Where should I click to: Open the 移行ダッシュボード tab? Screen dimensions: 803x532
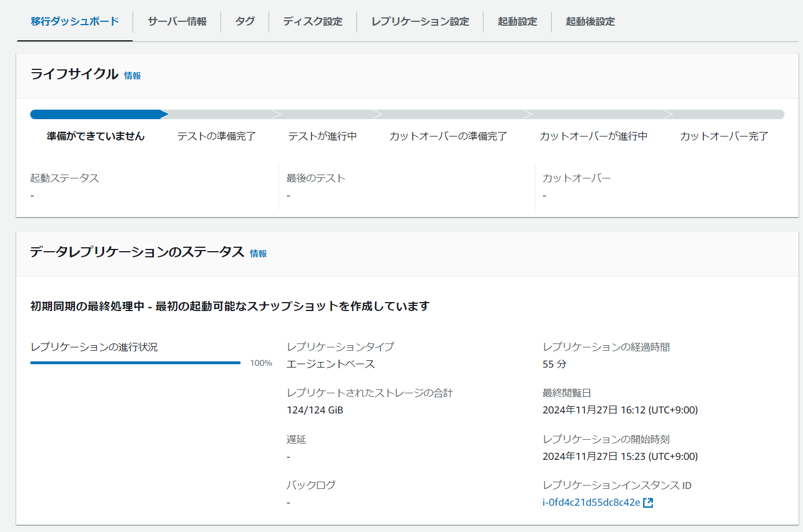coord(75,21)
